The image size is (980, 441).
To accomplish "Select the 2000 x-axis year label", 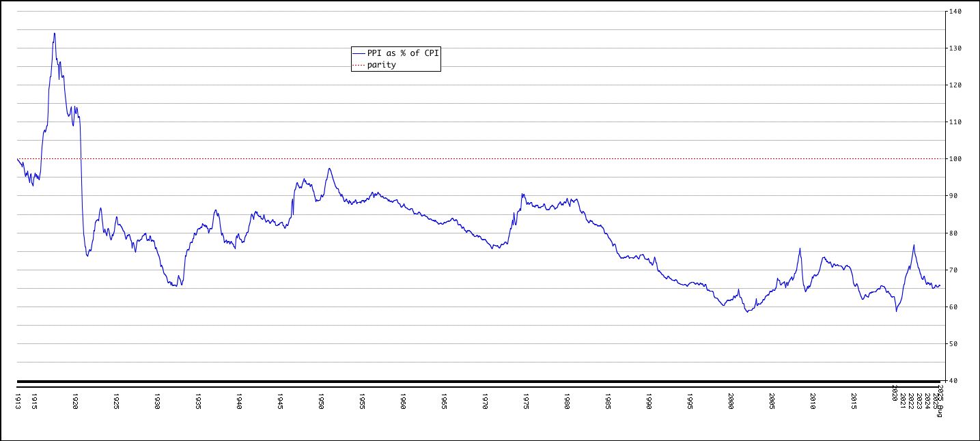I will pyautogui.click(x=731, y=400).
